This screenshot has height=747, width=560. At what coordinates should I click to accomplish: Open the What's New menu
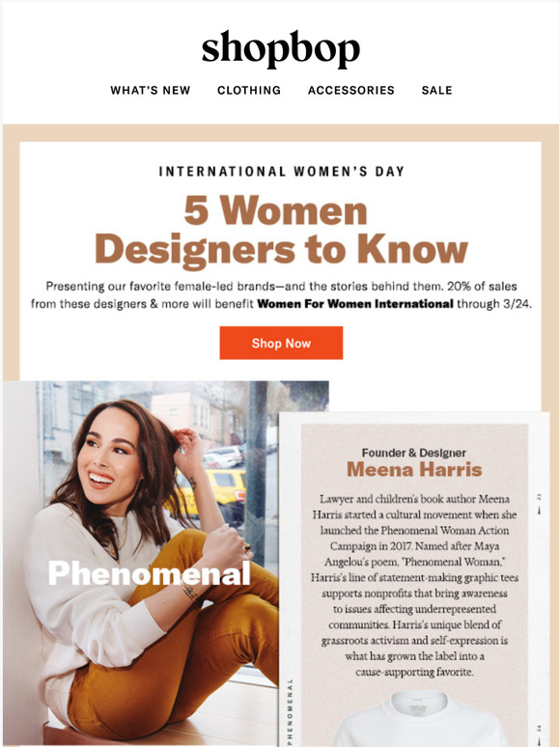tap(150, 91)
